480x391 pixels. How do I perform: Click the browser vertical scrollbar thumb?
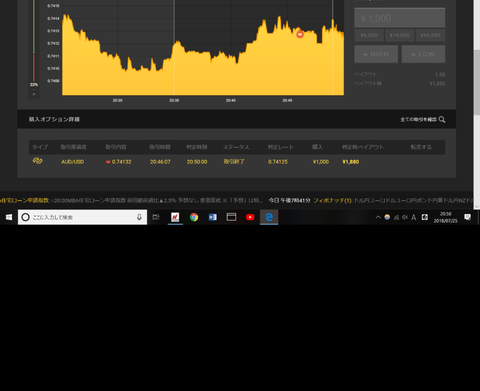pyautogui.click(x=477, y=82)
